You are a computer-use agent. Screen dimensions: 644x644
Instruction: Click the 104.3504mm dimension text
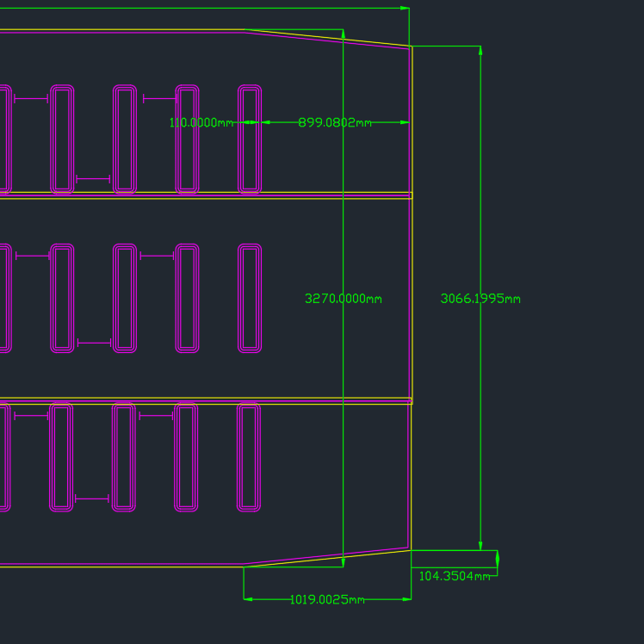click(455, 576)
